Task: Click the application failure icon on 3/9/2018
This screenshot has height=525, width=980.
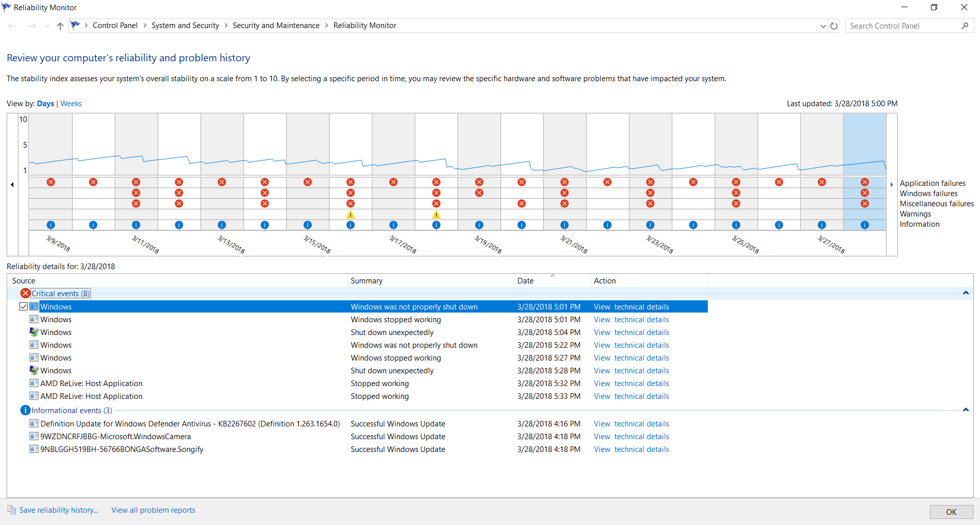Action: [x=51, y=182]
